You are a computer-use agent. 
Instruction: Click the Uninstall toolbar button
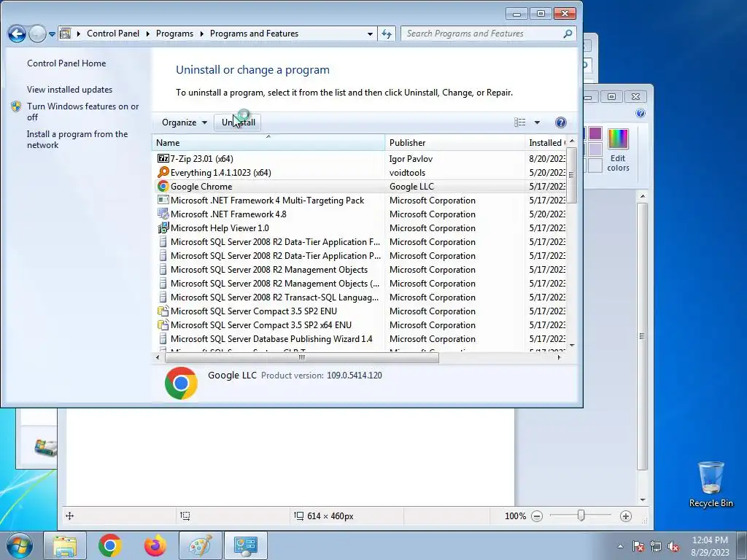click(x=239, y=122)
